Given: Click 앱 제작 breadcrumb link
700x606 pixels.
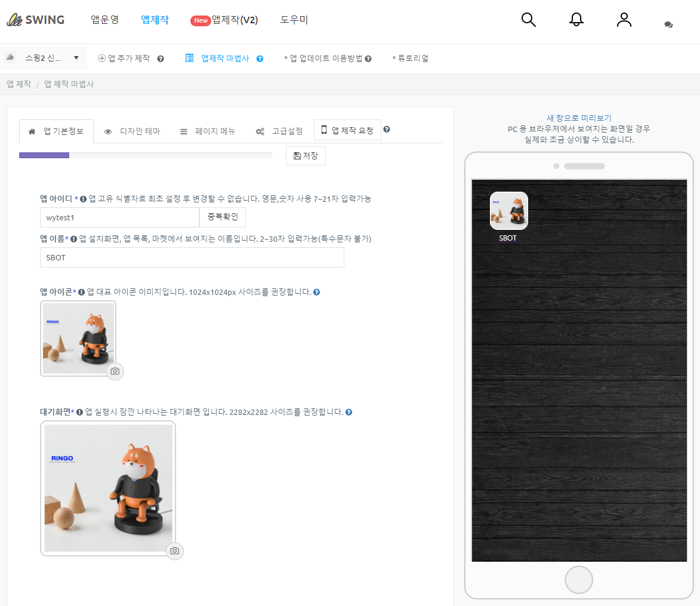Looking at the screenshot, I should (x=18, y=84).
